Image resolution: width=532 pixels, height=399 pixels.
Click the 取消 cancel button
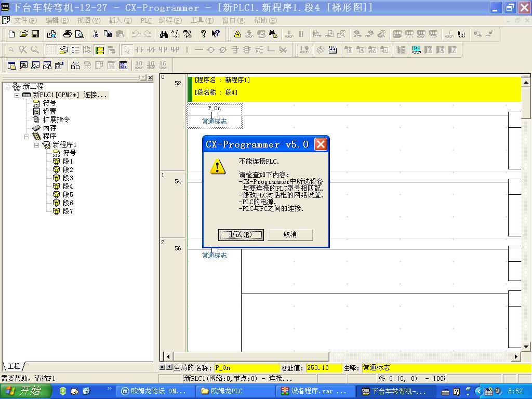(290, 234)
